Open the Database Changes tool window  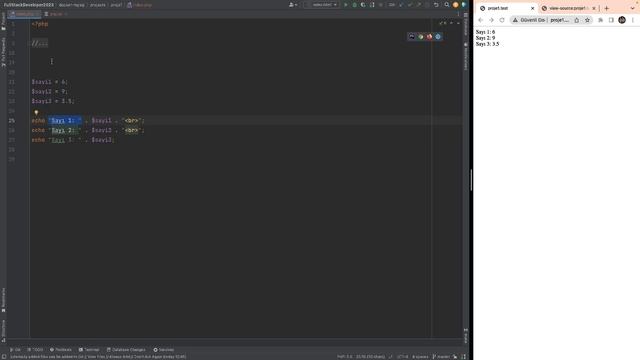pyautogui.click(x=126, y=350)
